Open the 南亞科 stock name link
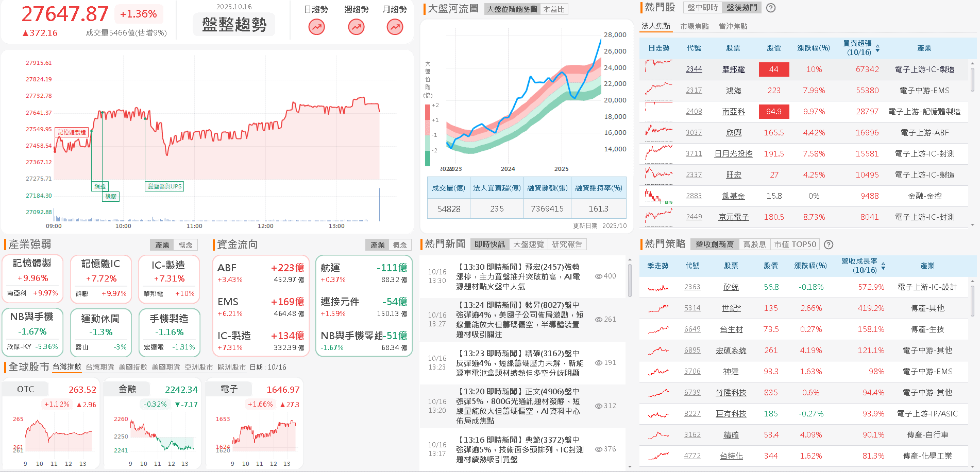Image resolution: width=980 pixels, height=472 pixels. [x=733, y=112]
